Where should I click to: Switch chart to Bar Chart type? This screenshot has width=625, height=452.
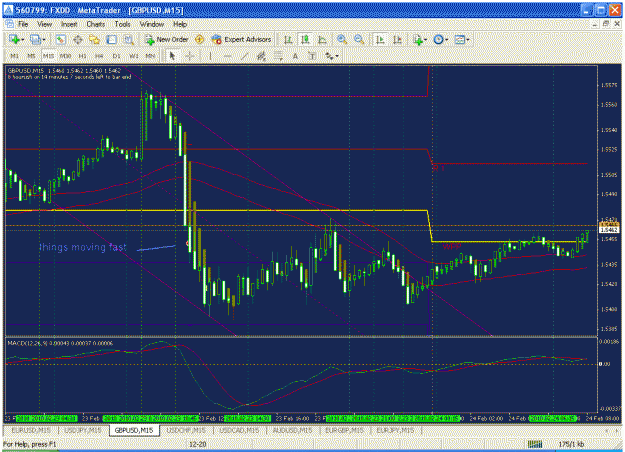tap(288, 39)
